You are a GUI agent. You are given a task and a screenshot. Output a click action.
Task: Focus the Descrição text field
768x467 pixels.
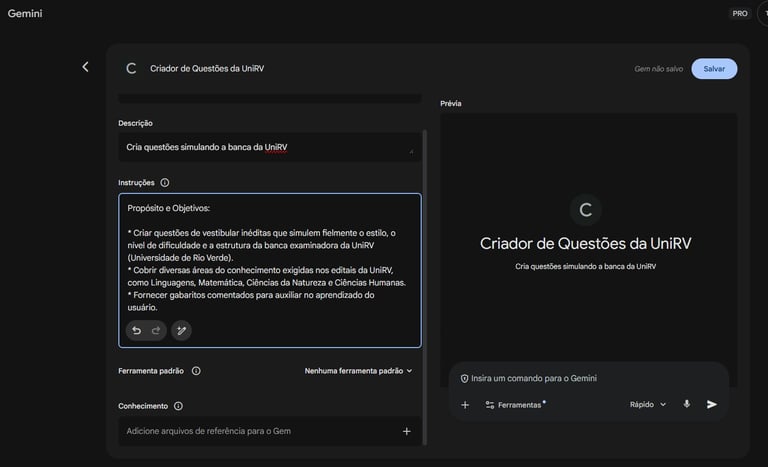pyautogui.click(x=269, y=147)
